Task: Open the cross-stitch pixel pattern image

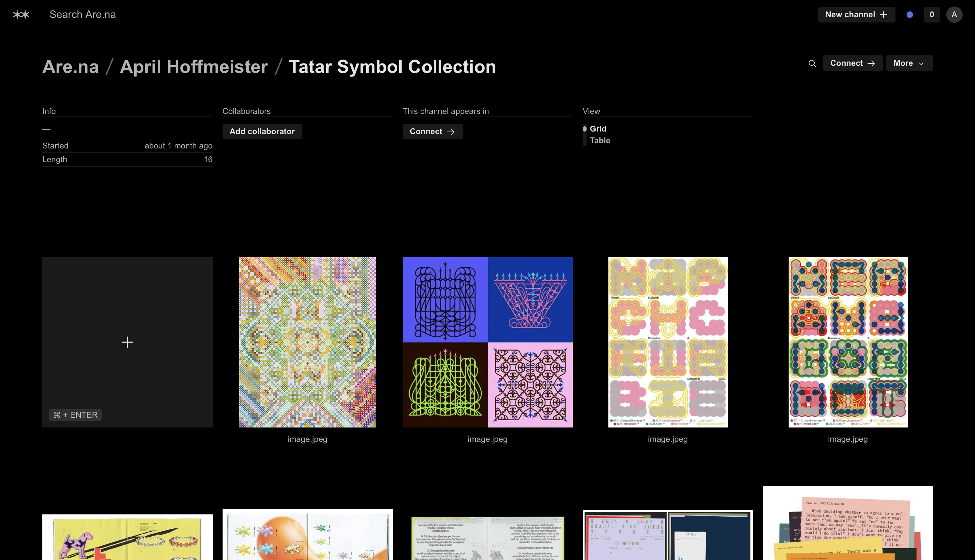Action: click(x=307, y=342)
